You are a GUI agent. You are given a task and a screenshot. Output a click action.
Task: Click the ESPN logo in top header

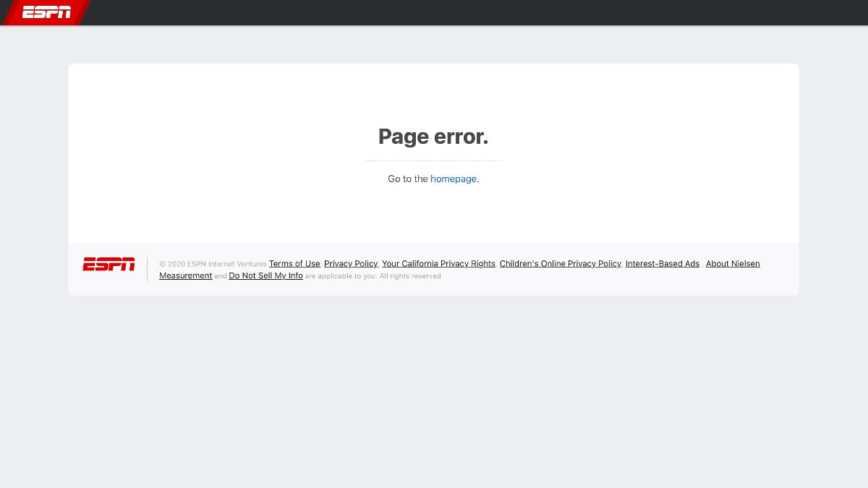click(x=46, y=12)
